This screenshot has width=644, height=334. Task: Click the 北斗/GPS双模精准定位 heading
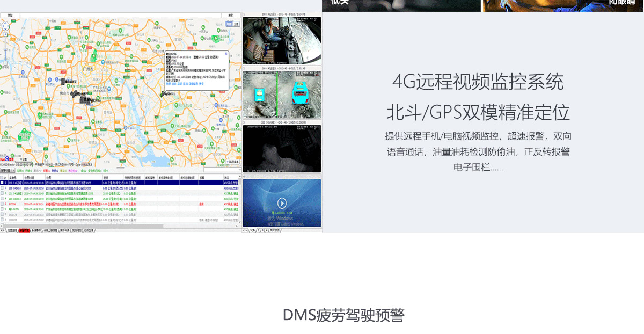[x=478, y=113]
